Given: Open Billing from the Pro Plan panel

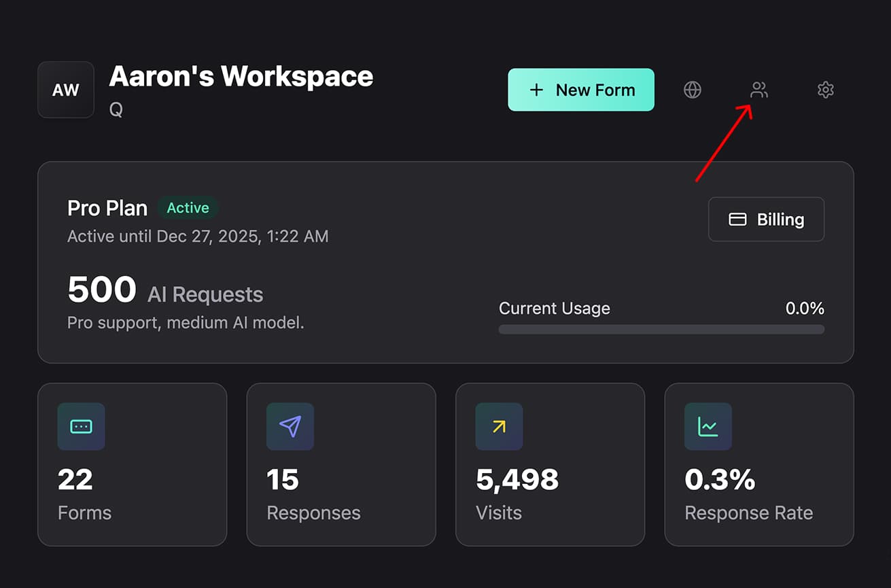Looking at the screenshot, I should tap(766, 219).
